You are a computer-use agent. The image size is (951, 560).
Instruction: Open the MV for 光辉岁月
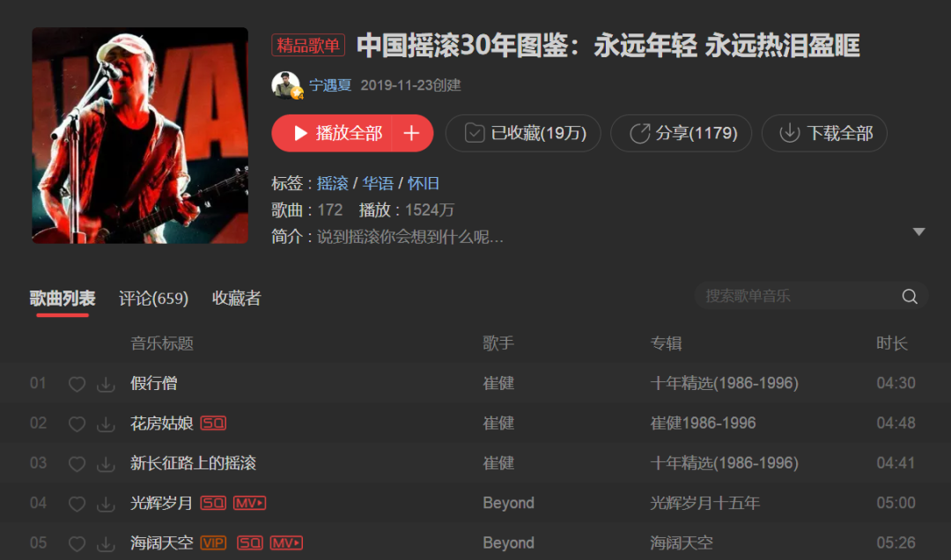click(250, 503)
